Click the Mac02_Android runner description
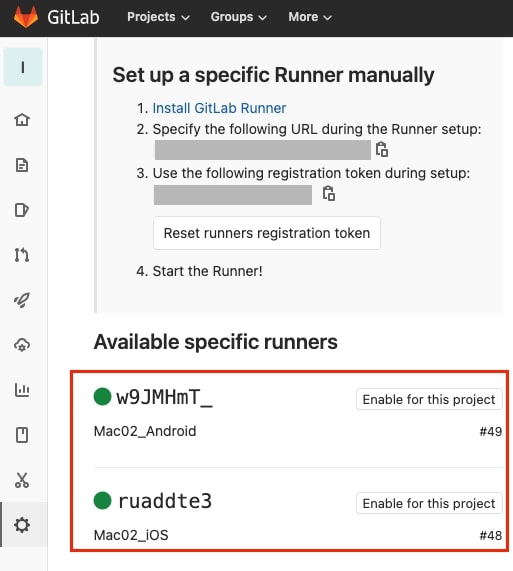The height and width of the screenshot is (571, 513). point(145,431)
